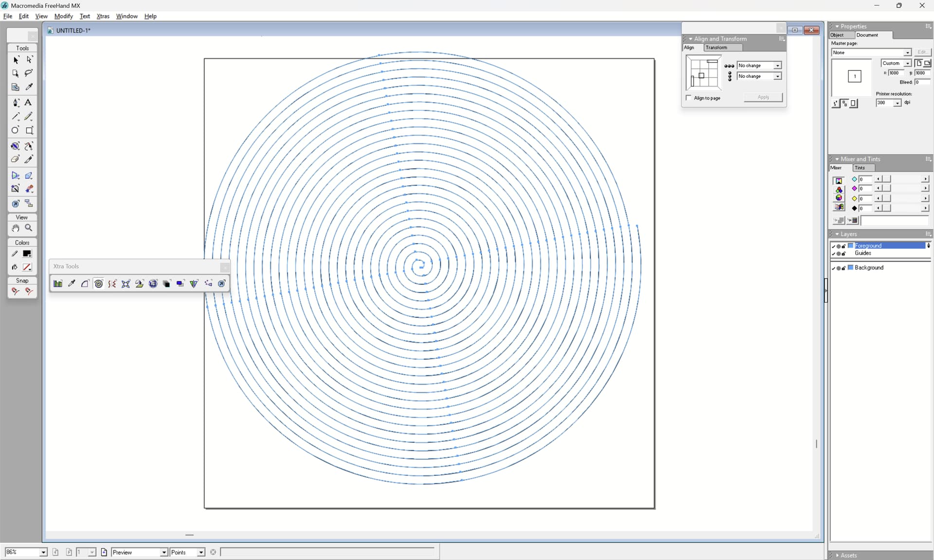934x560 pixels.
Task: Select the Mirror tool in Xtra Tools
Action: point(194,284)
